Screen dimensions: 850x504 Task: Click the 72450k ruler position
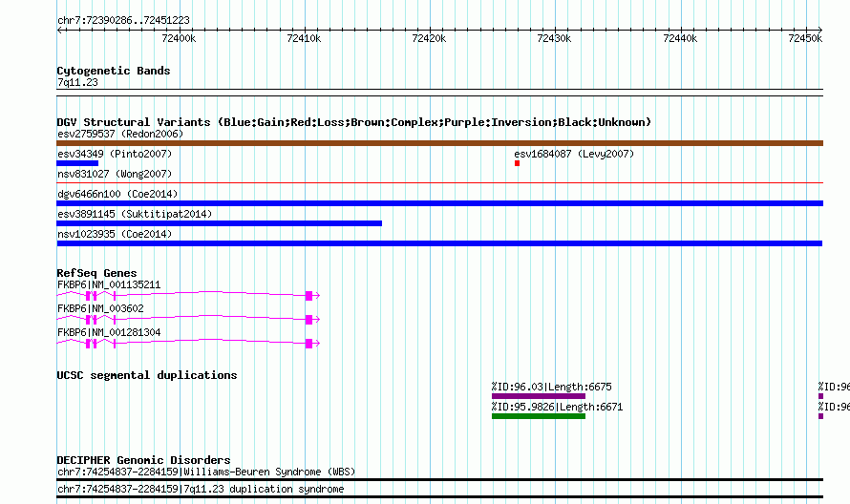(x=805, y=38)
